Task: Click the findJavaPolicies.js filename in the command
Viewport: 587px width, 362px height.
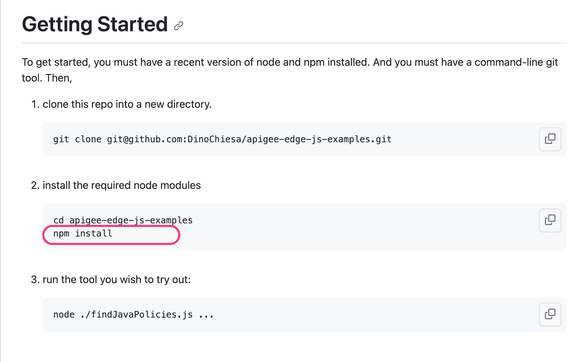Action: click(142, 314)
